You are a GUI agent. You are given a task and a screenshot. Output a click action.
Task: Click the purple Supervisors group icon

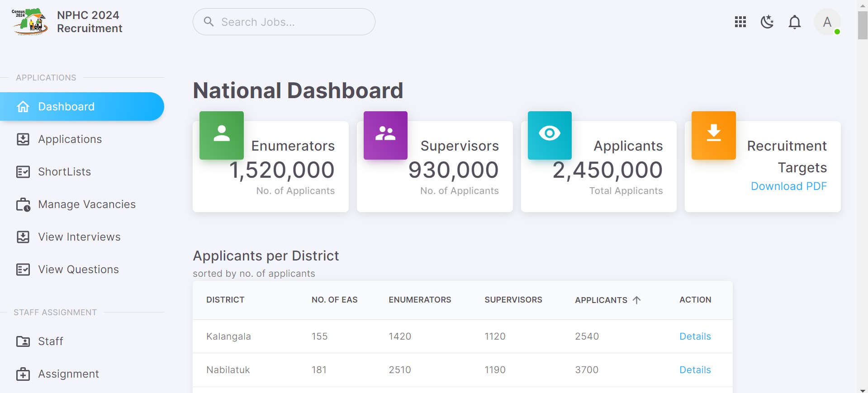coord(385,135)
